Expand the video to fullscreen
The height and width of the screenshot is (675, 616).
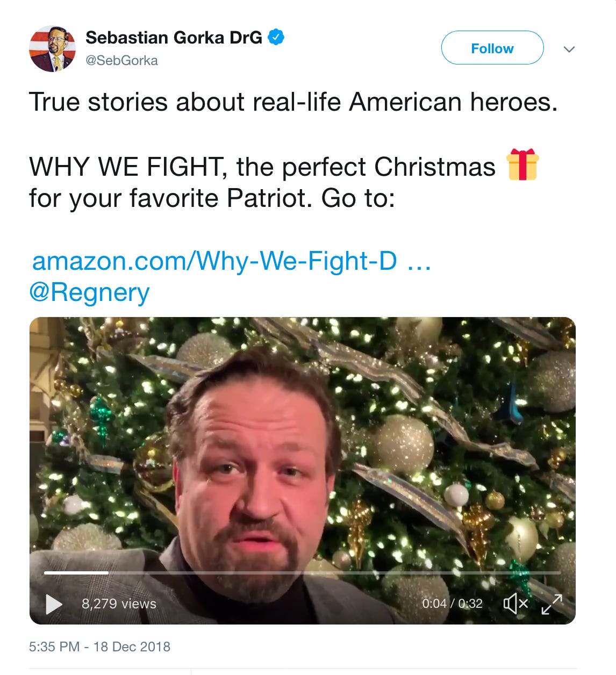click(551, 604)
